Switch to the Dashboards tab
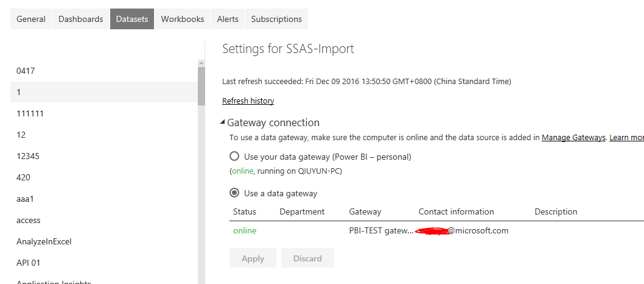 point(81,19)
